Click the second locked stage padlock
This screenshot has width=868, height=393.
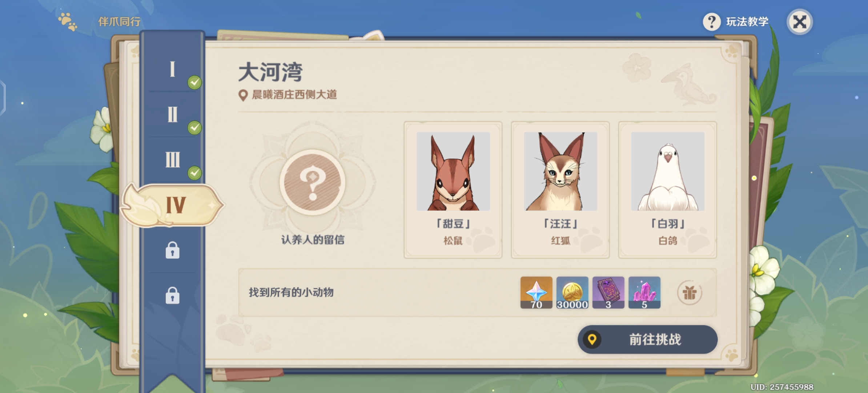(x=172, y=295)
